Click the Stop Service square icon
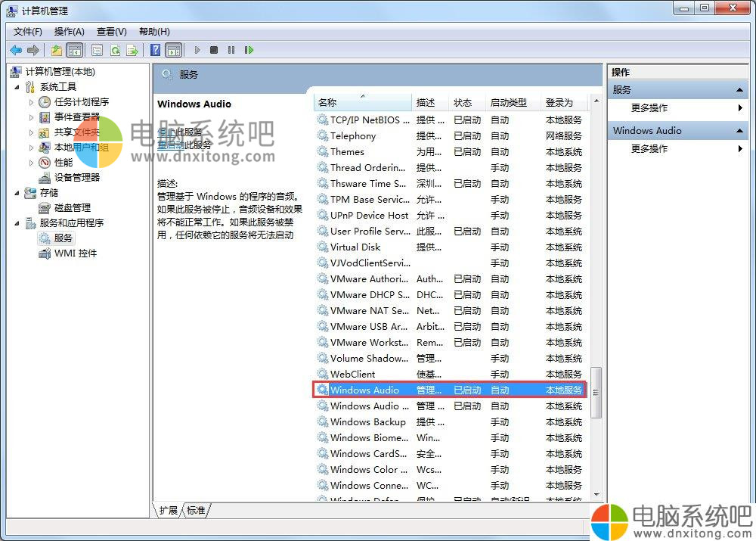 click(x=214, y=50)
